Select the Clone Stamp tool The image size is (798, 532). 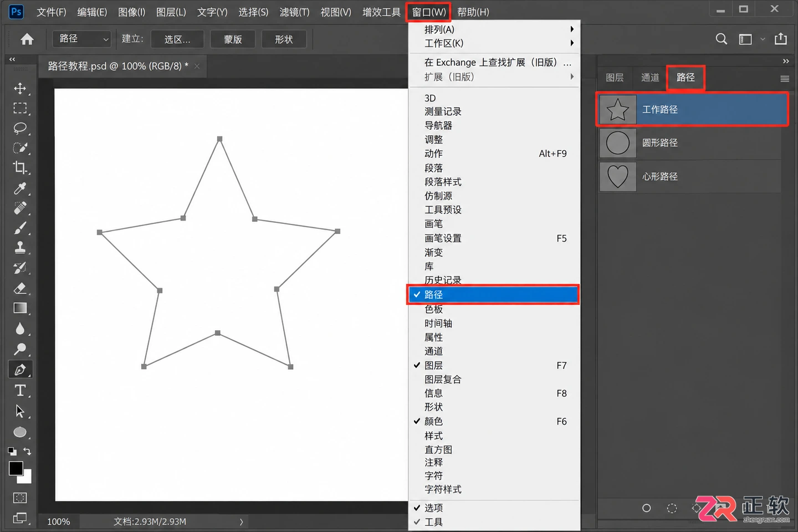(x=20, y=248)
